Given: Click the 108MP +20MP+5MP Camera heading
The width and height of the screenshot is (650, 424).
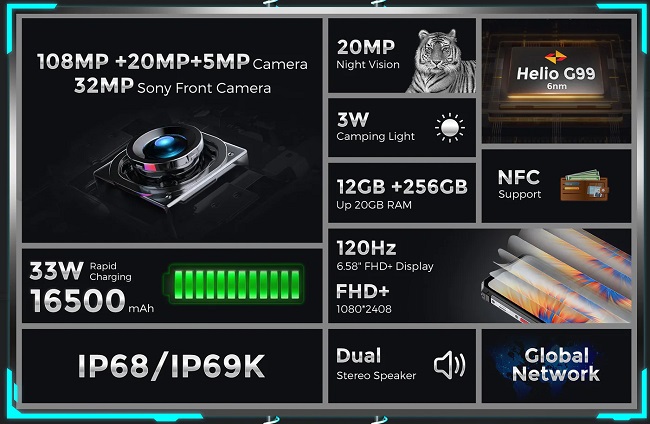Looking at the screenshot, I should pos(172,62).
